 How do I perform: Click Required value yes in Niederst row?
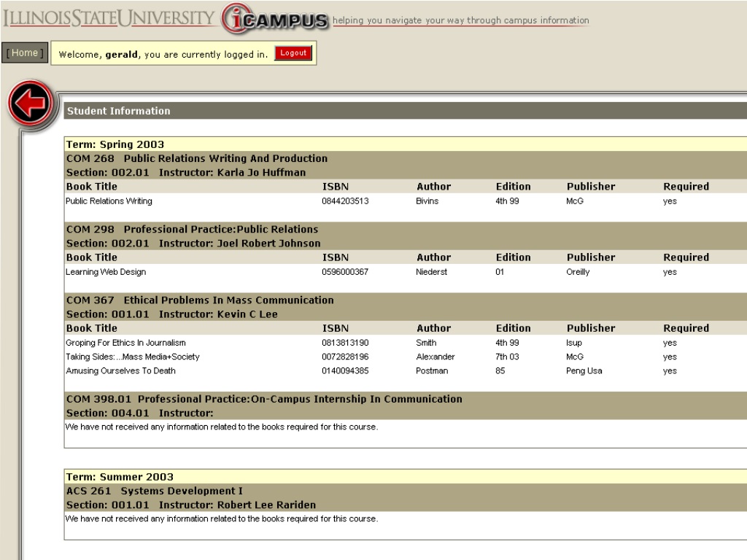tap(670, 272)
